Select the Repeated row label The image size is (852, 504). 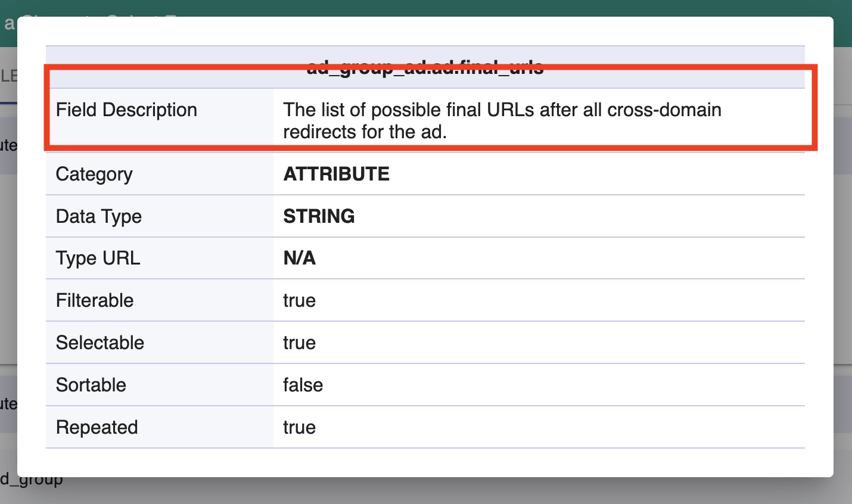point(97,428)
